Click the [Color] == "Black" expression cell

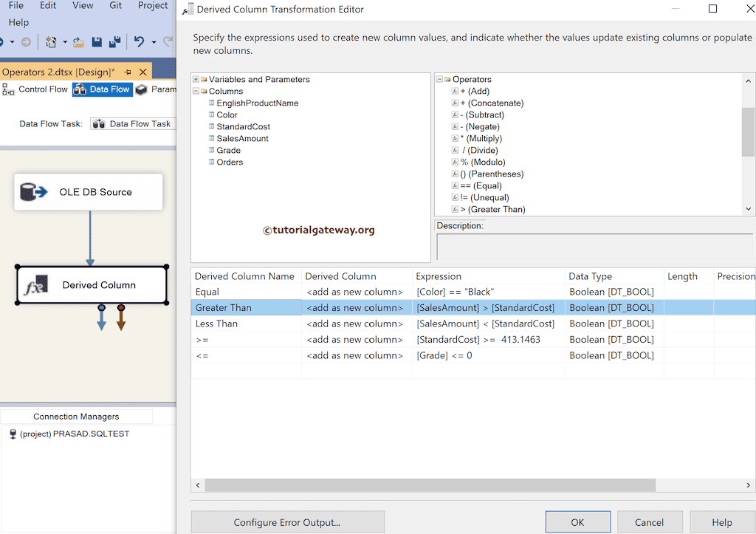[x=489, y=292]
